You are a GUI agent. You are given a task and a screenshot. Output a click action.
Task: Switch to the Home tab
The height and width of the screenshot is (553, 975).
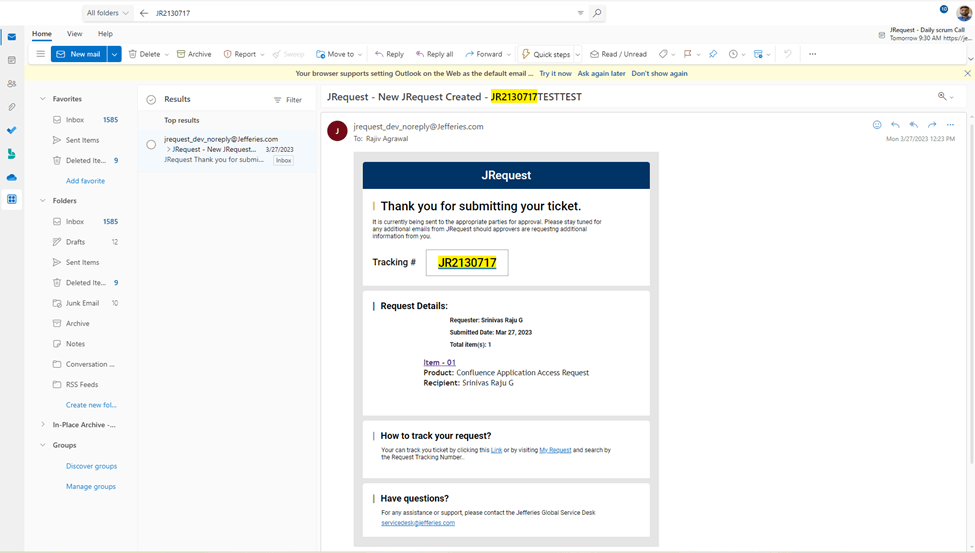click(x=42, y=34)
